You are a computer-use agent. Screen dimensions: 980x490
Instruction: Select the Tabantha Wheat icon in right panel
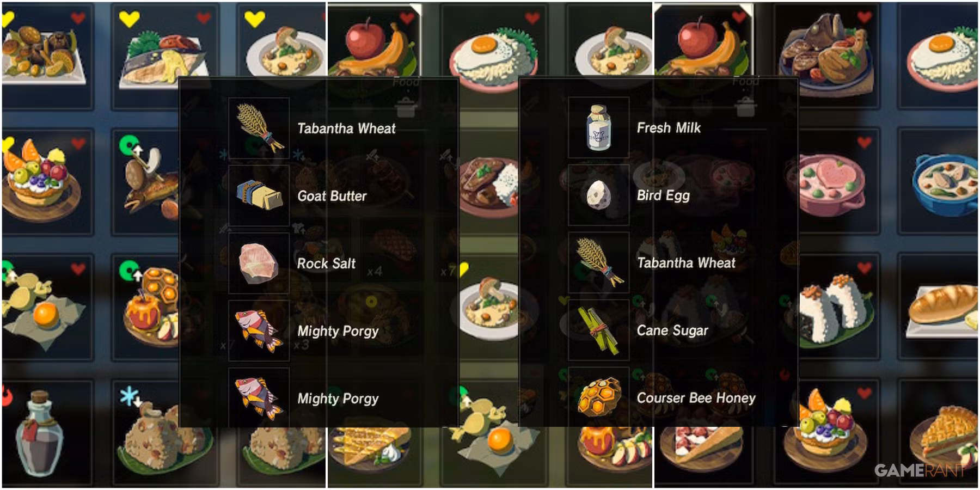(598, 263)
